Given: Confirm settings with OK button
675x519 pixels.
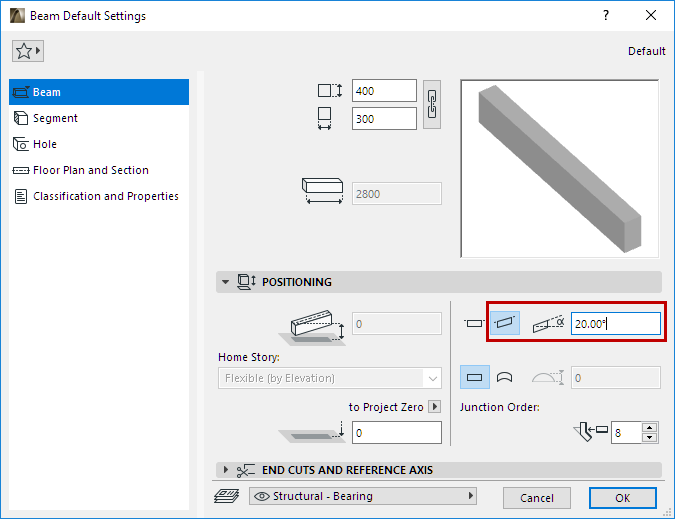Looking at the screenshot, I should (622, 498).
